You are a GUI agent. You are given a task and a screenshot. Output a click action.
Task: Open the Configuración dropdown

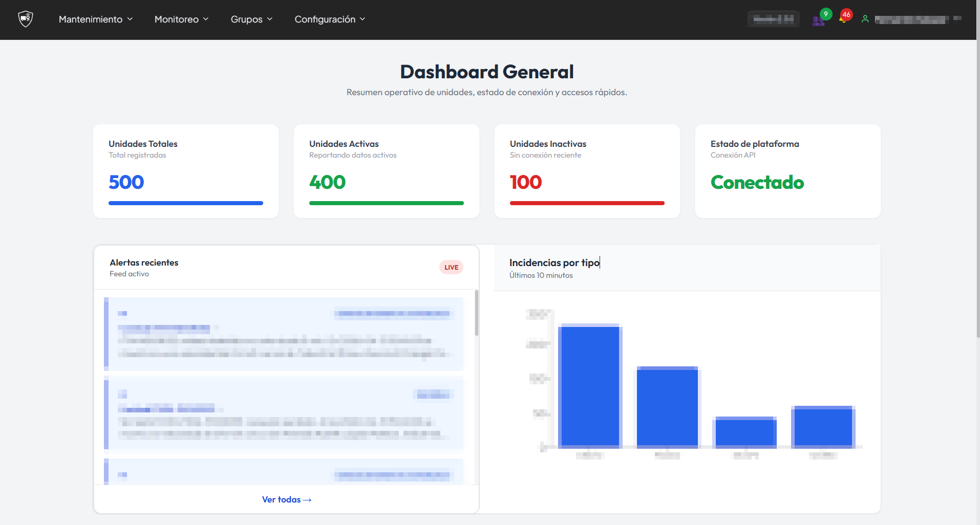coord(330,19)
